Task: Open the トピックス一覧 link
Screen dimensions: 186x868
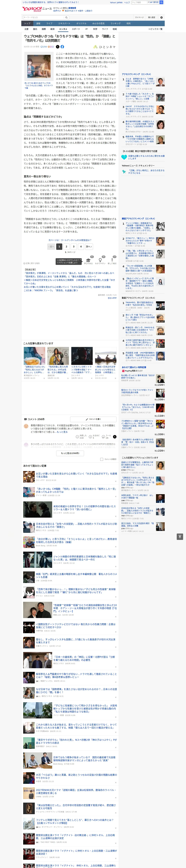Action: point(155,29)
